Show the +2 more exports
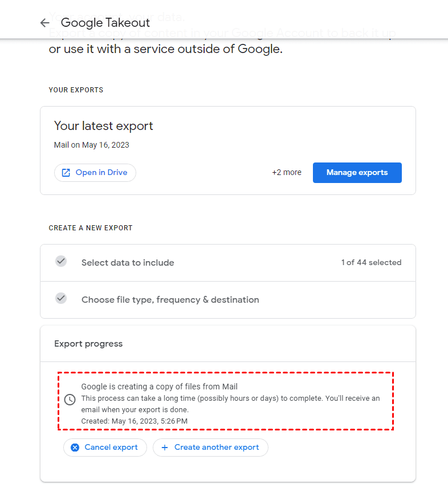The image size is (448, 492). 287,173
